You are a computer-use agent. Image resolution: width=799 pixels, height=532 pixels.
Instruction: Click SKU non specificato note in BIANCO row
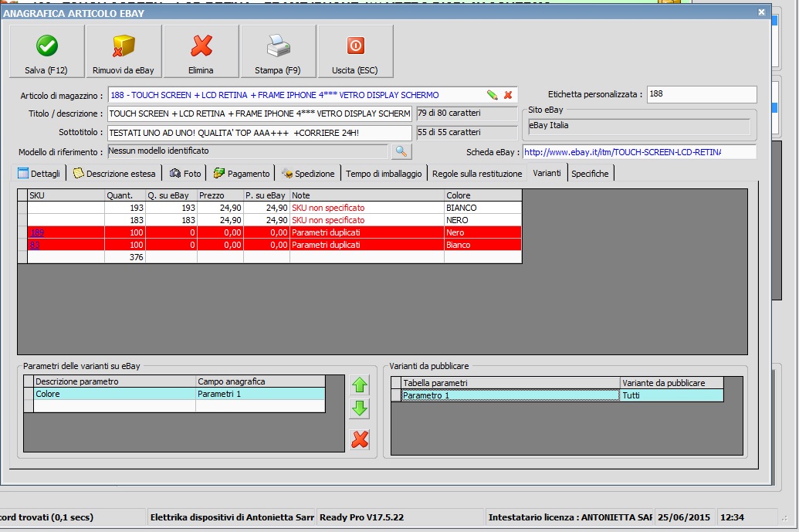click(367, 208)
